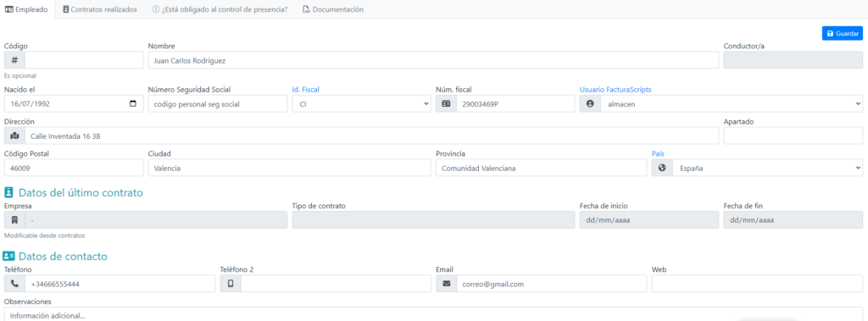Click the envelope icon beside Email field
868x321 pixels.
click(446, 284)
